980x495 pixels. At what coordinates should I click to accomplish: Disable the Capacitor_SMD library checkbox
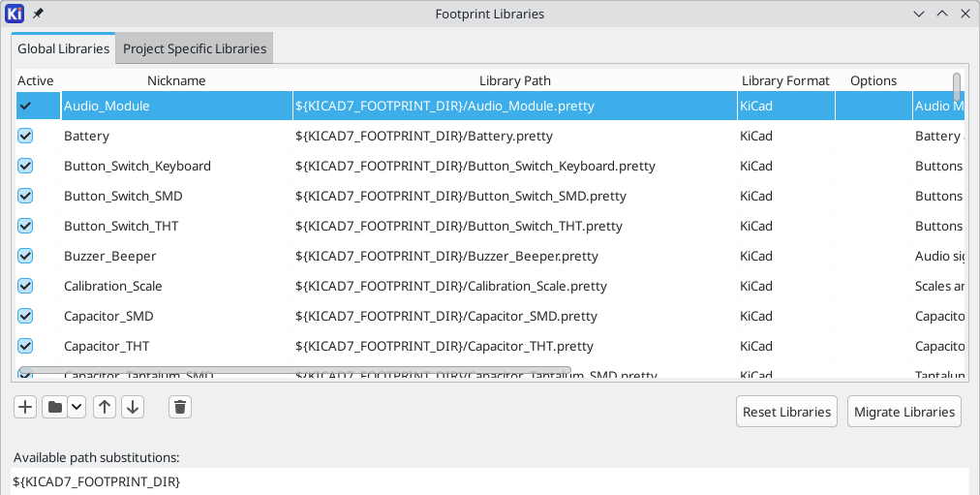(25, 316)
